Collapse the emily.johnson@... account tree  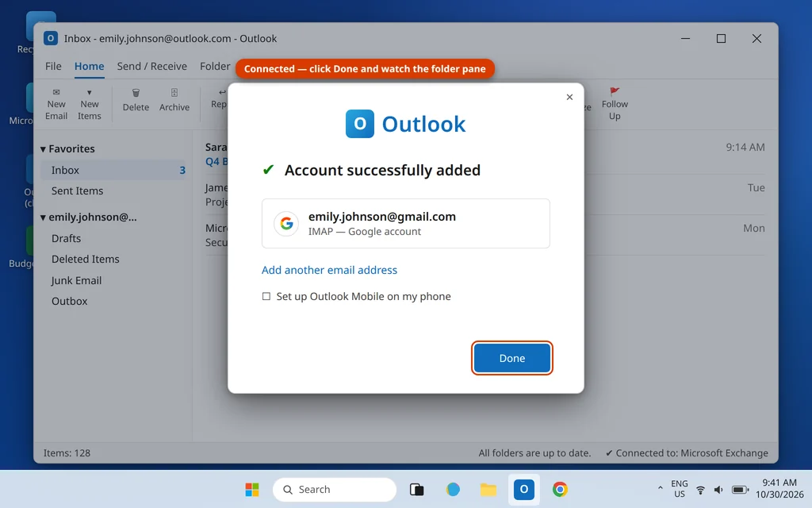pos(43,217)
